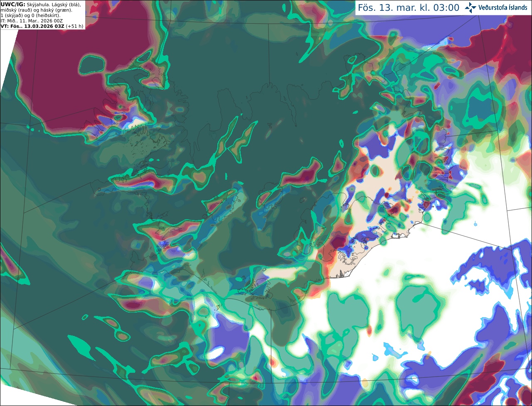Click the 'Veðurstofa Íslands' name text
Screen dimensions: 532x406
pyautogui.click(x=503, y=7)
